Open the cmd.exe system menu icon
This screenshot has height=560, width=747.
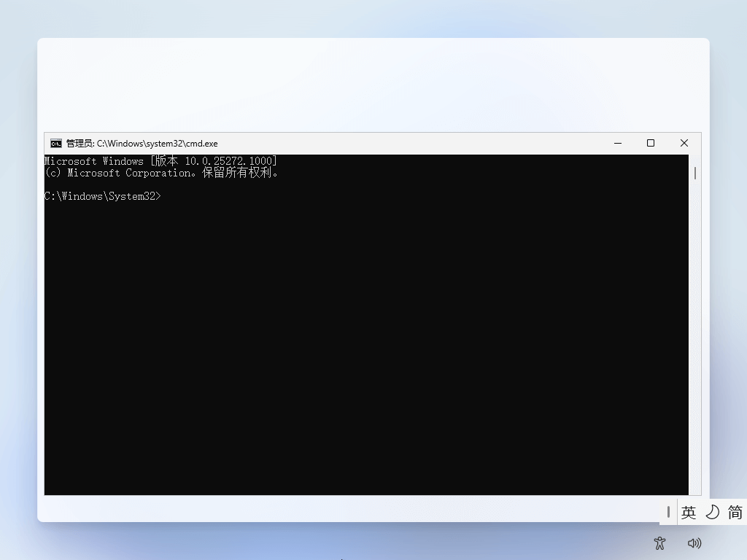(x=55, y=144)
